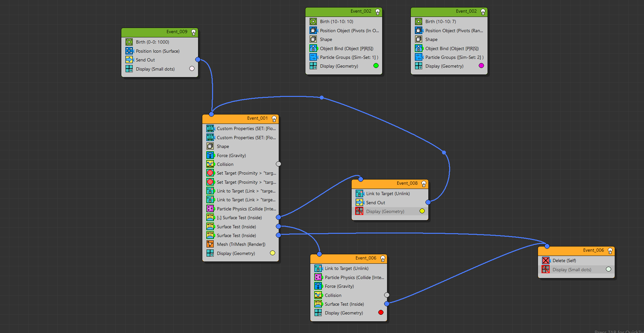644x333 pixels.
Task: Select Send Out icon in Event_009
Action: (129, 60)
